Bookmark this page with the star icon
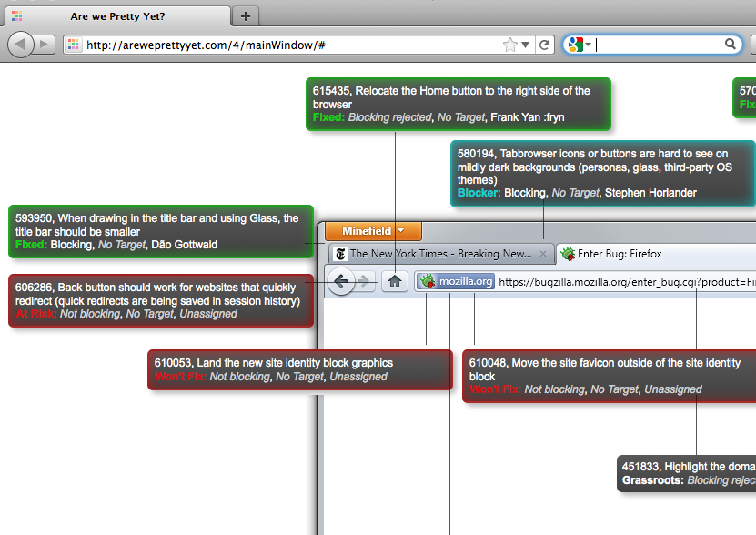The image size is (756, 535). pyautogui.click(x=510, y=45)
